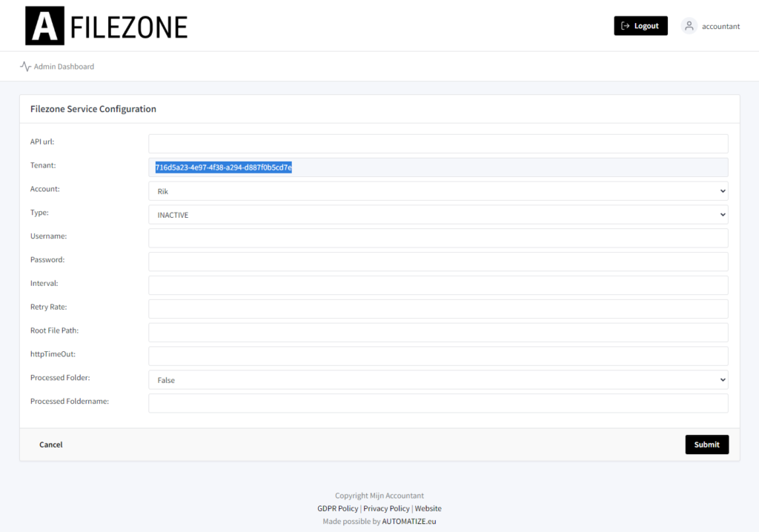Open the GDPR Policy link

337,508
